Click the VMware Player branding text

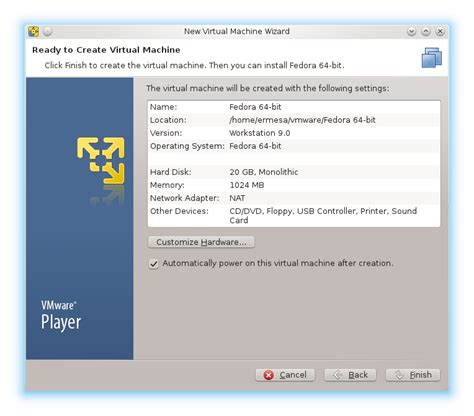[61, 315]
